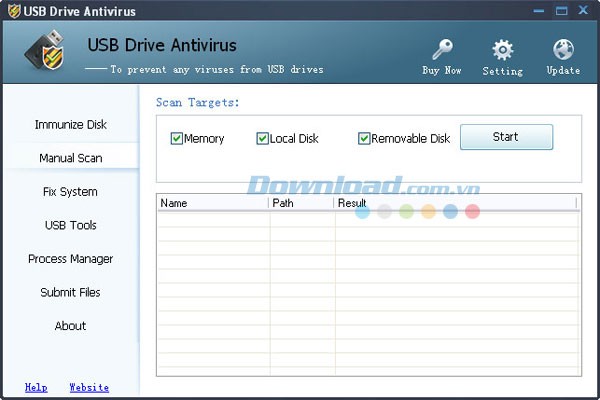600x400 pixels.
Task: Open the Immunize Disk section
Action: pyautogui.click(x=71, y=124)
